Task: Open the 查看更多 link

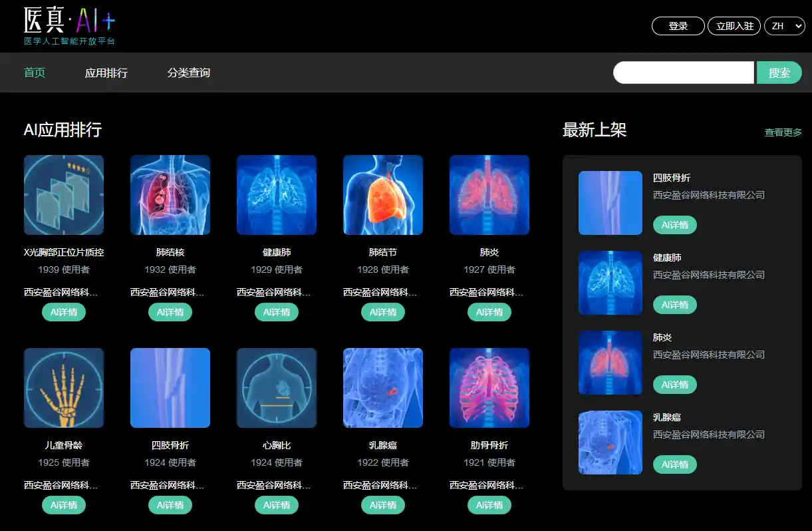Action: (x=783, y=132)
